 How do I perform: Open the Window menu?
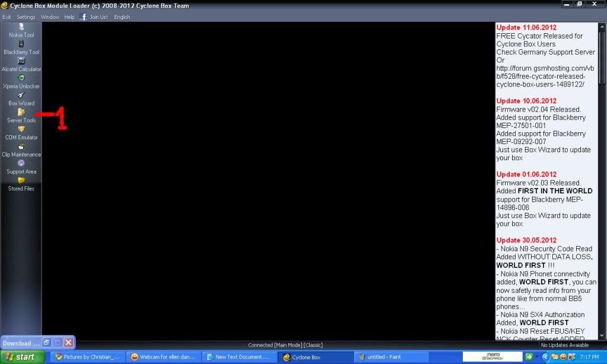tap(50, 17)
